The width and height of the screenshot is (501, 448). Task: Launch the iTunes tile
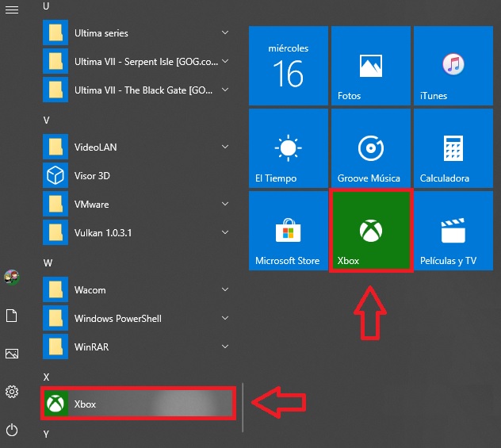click(x=453, y=66)
